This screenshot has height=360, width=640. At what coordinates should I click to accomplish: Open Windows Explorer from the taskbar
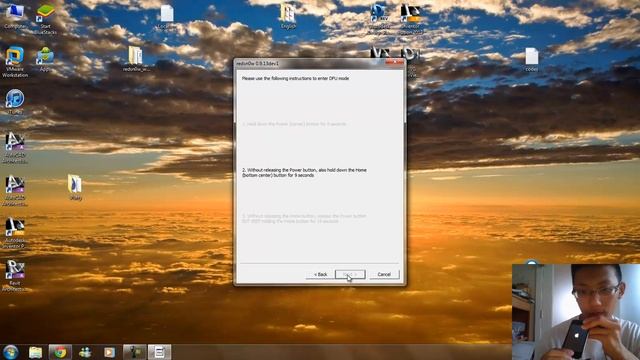[x=36, y=352]
